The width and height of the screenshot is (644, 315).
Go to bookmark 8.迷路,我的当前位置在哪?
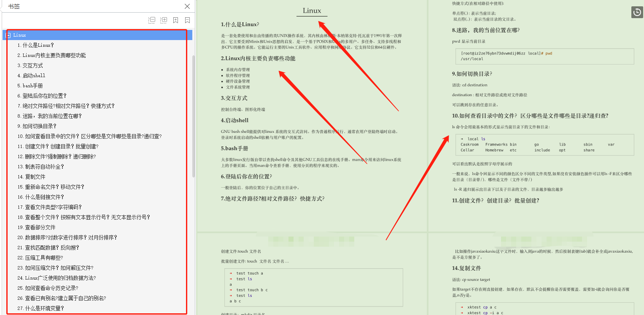pyautogui.click(x=49, y=116)
